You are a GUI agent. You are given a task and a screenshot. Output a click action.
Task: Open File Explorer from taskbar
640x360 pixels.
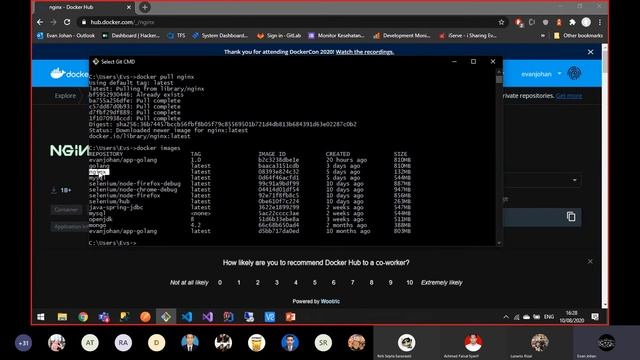62,317
